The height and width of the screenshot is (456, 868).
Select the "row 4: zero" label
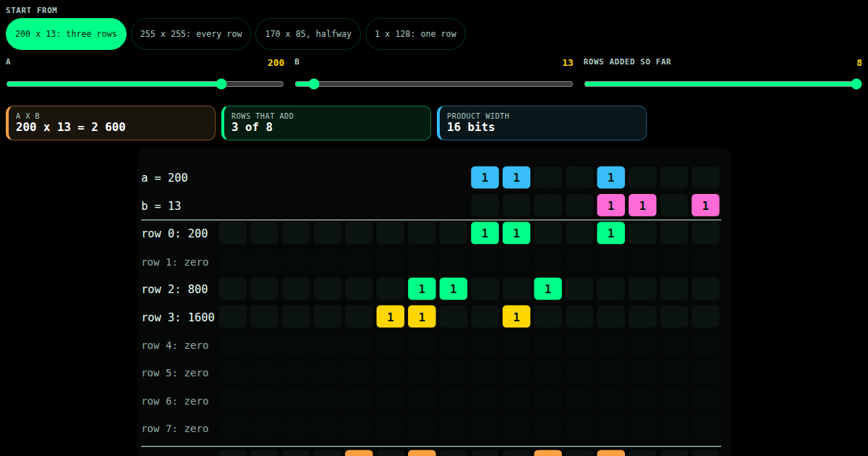click(175, 345)
